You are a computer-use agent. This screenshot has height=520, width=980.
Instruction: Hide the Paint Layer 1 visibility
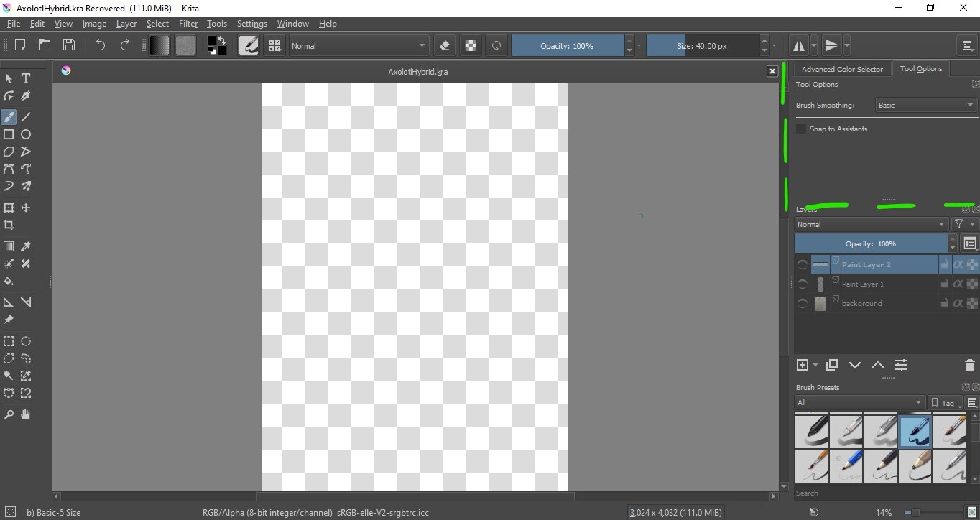point(803,284)
